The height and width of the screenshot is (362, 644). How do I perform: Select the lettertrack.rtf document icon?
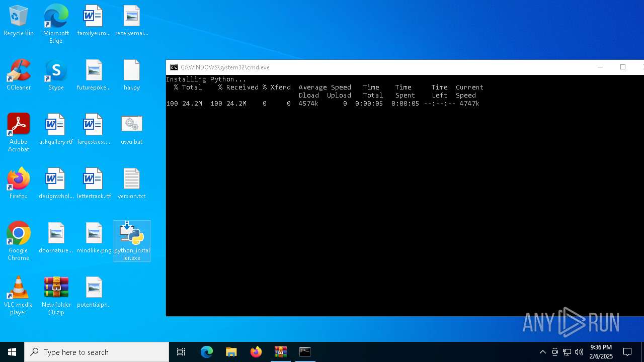click(x=94, y=184)
